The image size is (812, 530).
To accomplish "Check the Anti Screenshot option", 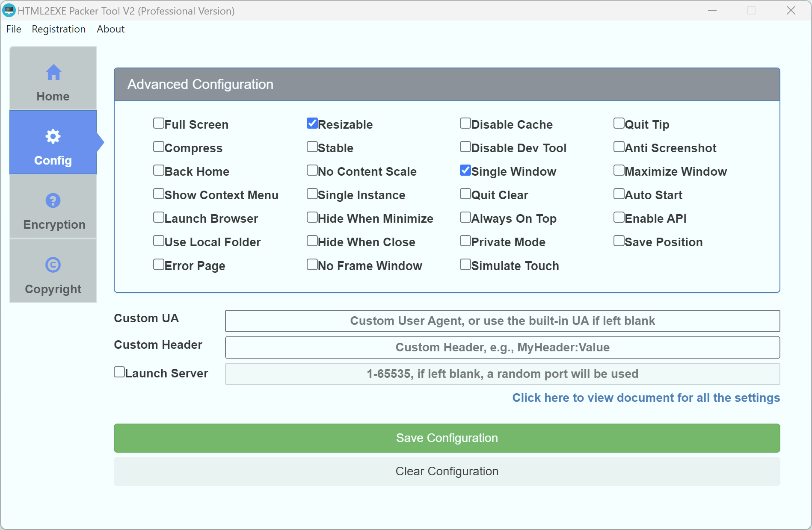I will point(619,147).
